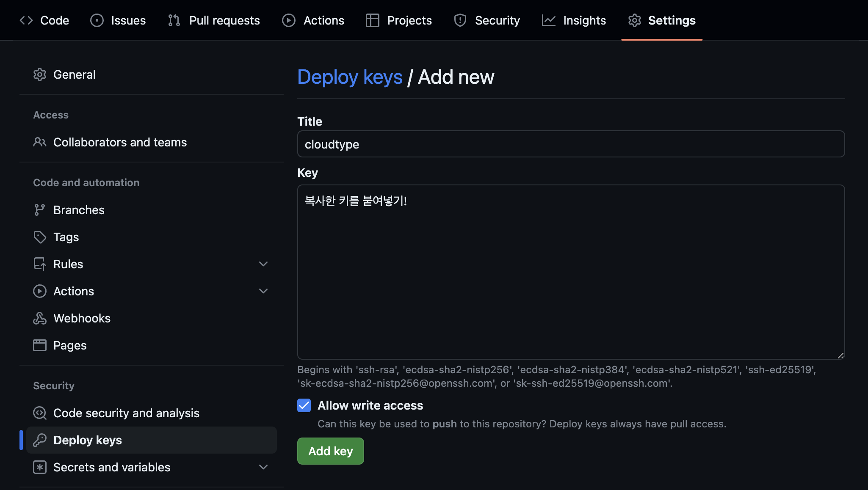This screenshot has height=490, width=868.
Task: Click the Key textarea resize handle
Action: click(x=841, y=355)
